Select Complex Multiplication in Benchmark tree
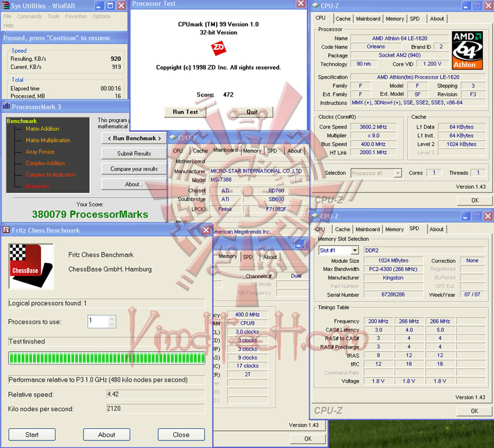 point(50,175)
